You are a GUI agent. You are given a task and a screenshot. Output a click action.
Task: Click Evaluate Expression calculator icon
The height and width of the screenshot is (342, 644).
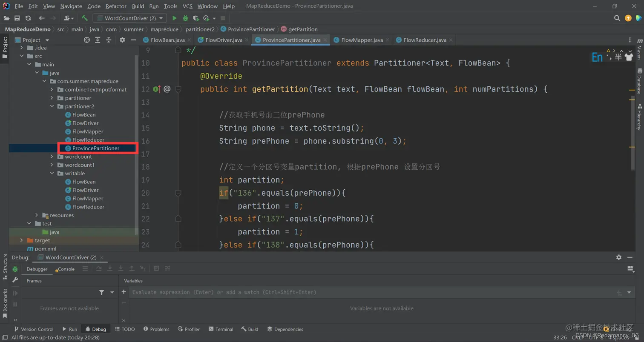(x=156, y=268)
